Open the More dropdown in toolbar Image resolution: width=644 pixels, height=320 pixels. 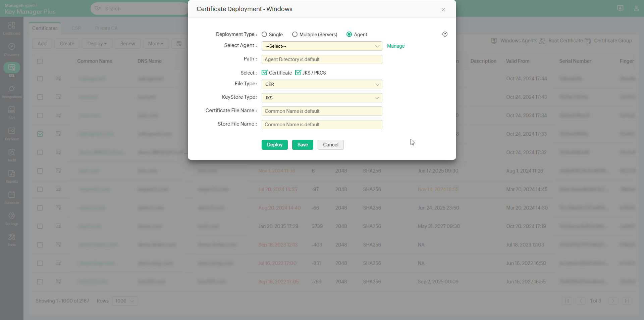pos(156,44)
